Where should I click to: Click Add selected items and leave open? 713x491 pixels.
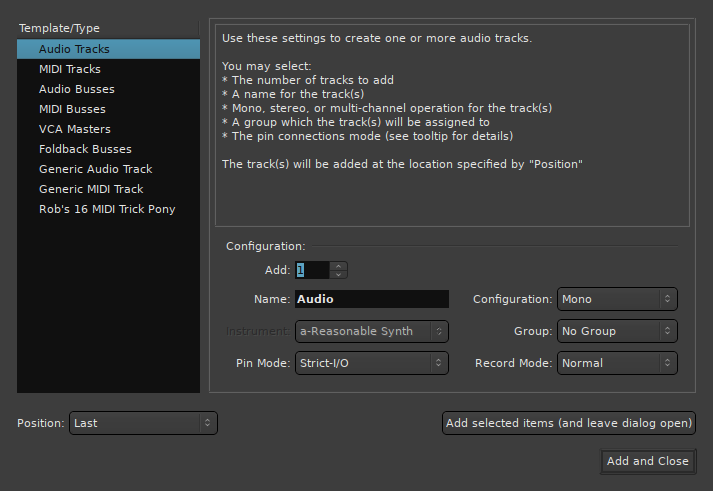pos(569,423)
